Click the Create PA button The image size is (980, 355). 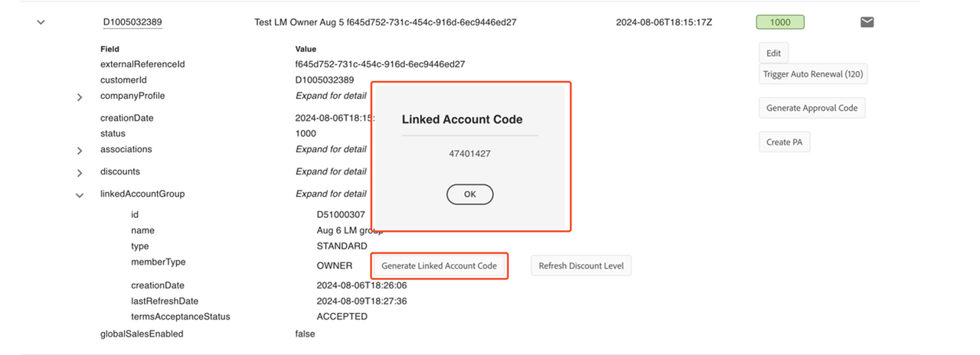pyautogui.click(x=784, y=142)
